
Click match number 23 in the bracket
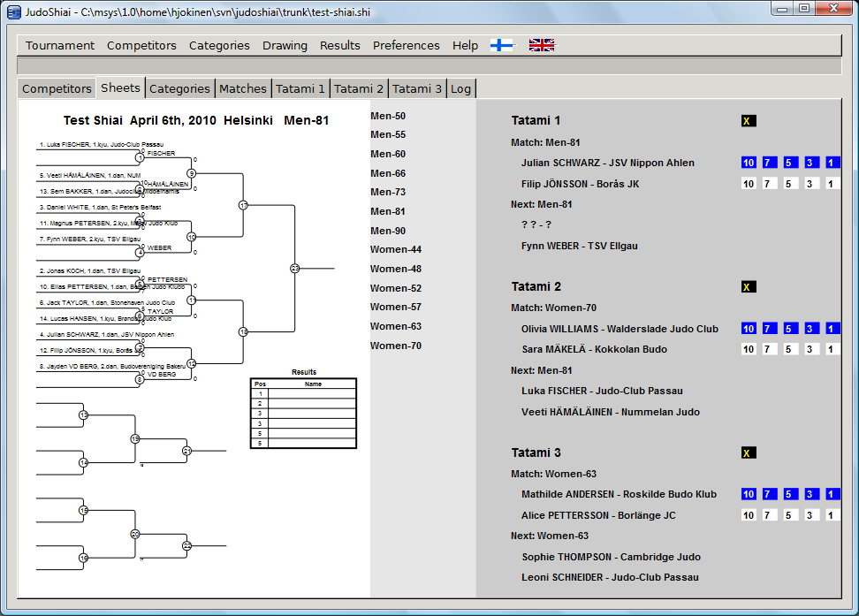point(295,268)
